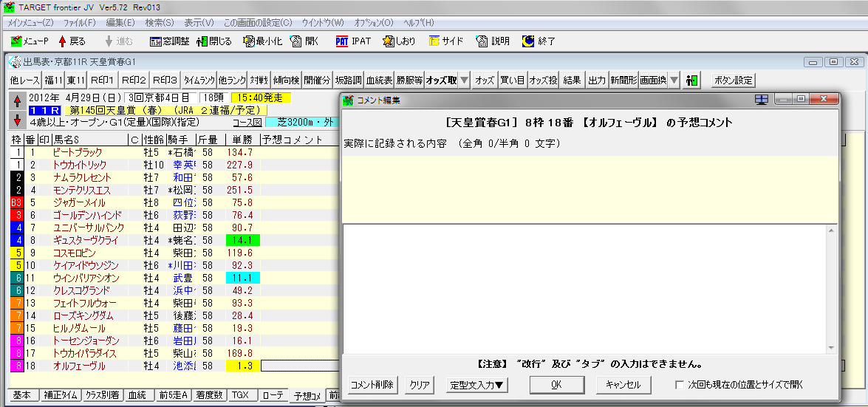The image size is (868, 407).
Task: Click the red up arrow for previous race
Action: point(18,100)
